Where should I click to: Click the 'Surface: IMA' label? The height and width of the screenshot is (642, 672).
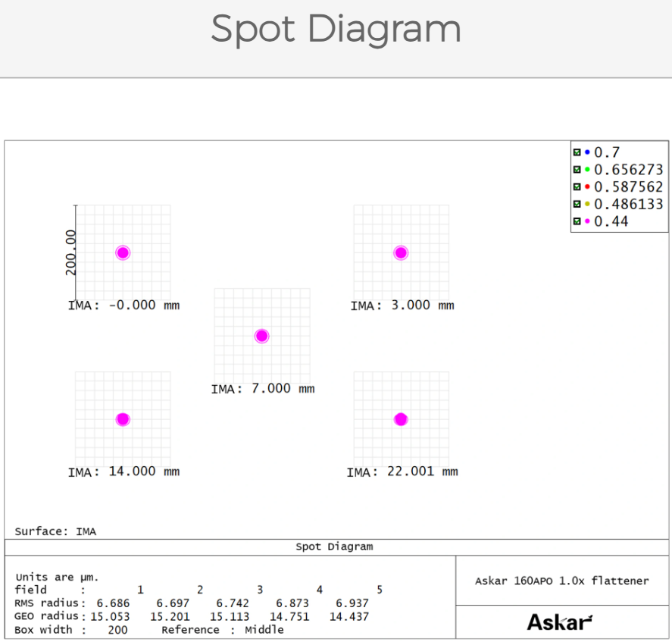click(55, 531)
